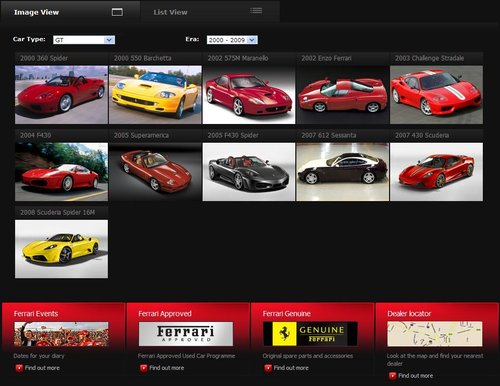Open the Ferrari Approved logo banner
Image resolution: width=500 pixels, height=386 pixels.
pos(186,334)
